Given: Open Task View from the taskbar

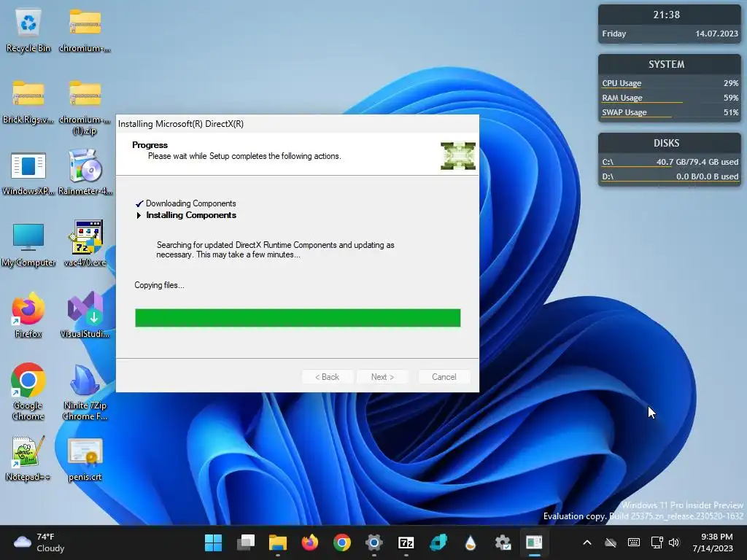Looking at the screenshot, I should 246,542.
